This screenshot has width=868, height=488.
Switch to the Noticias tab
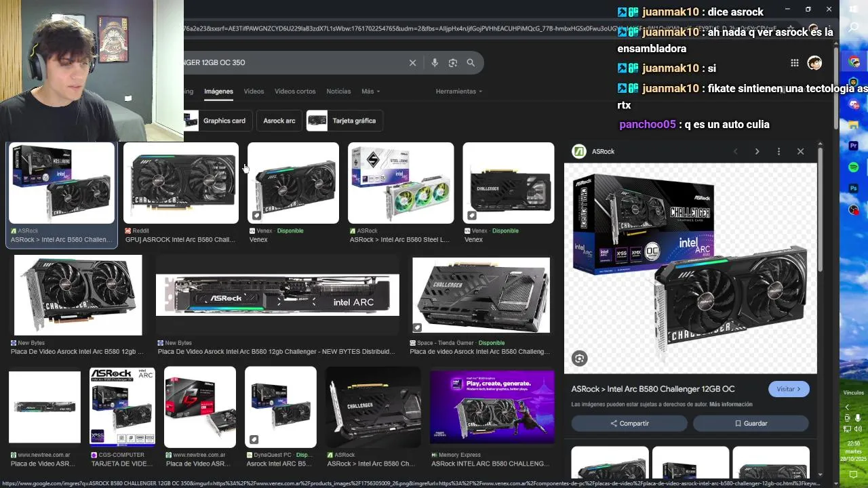(x=338, y=91)
